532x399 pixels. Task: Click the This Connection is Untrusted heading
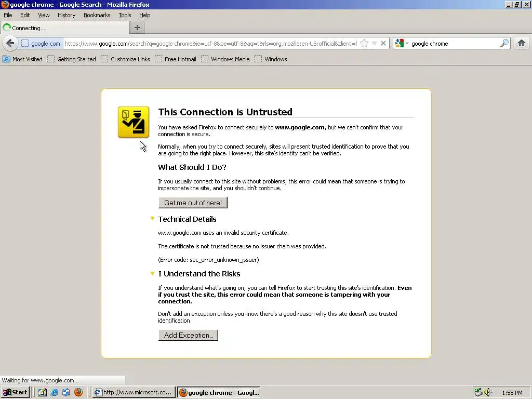(225, 112)
